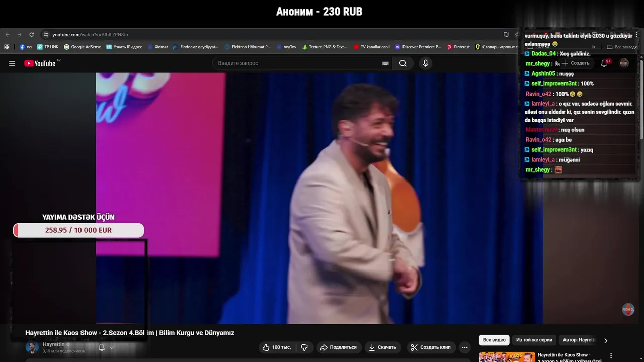Click the donation goal progress bar 258.95 EUR
Viewport: 644px width, 362px height.
tap(78, 230)
